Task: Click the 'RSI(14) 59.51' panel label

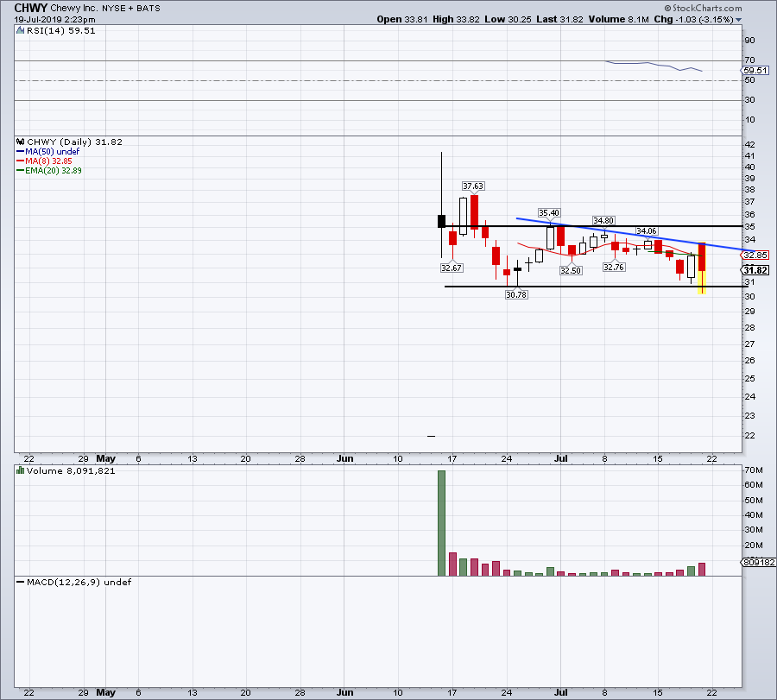Action: coord(60,31)
